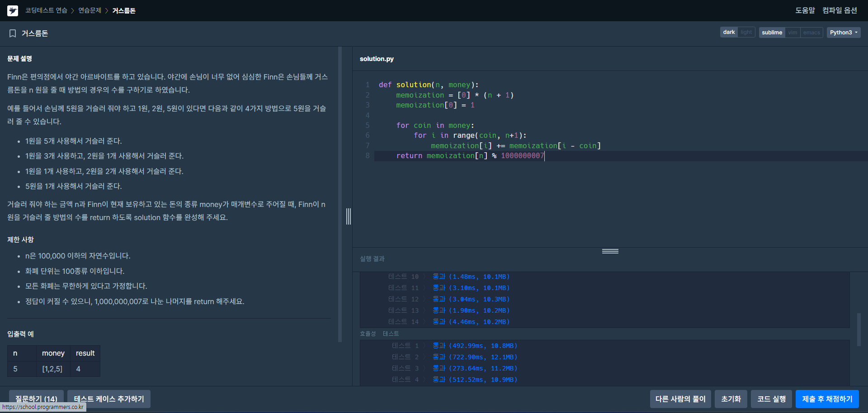Click 효율성 테스트 section label
This screenshot has width=868, height=413.
point(379,333)
